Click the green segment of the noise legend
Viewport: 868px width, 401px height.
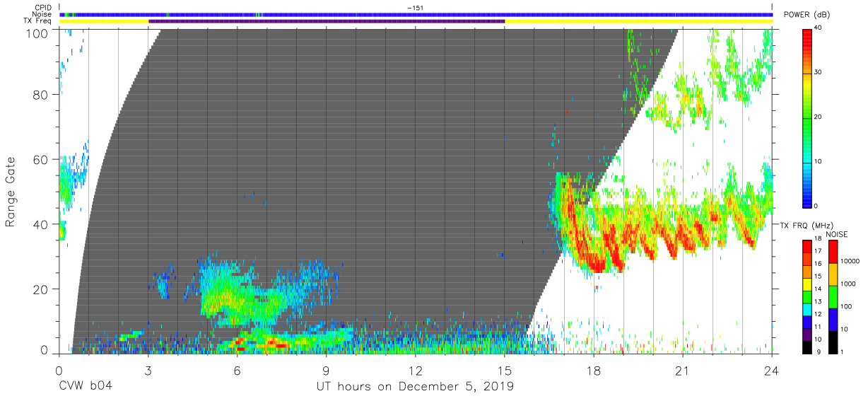(833, 296)
